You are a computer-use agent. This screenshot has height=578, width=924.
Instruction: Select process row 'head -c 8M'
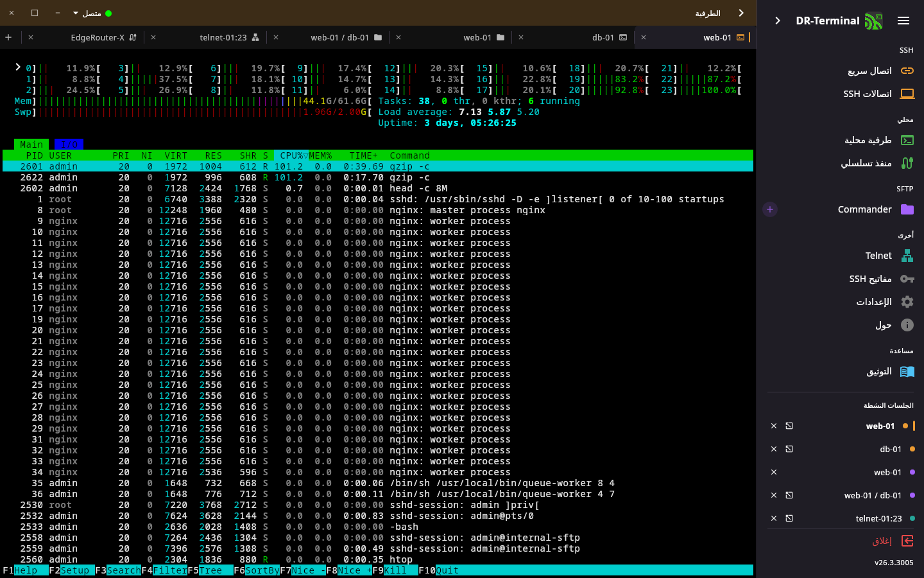378,188
